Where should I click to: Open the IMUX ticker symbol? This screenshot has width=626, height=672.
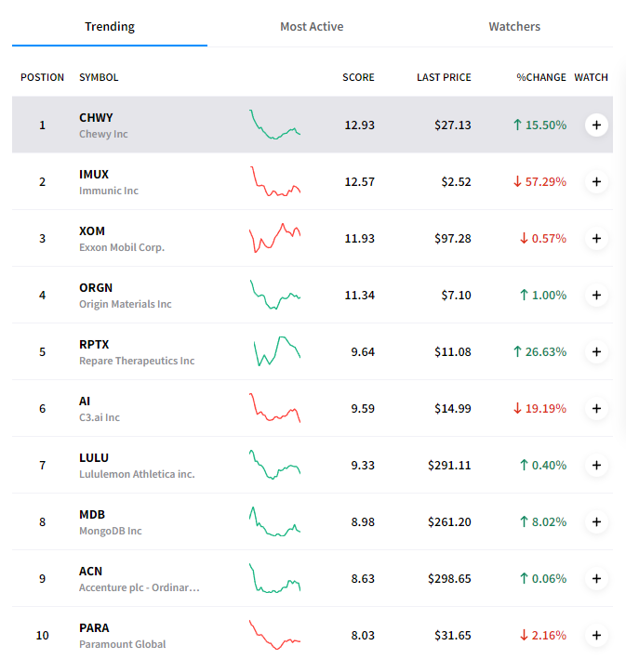(94, 175)
